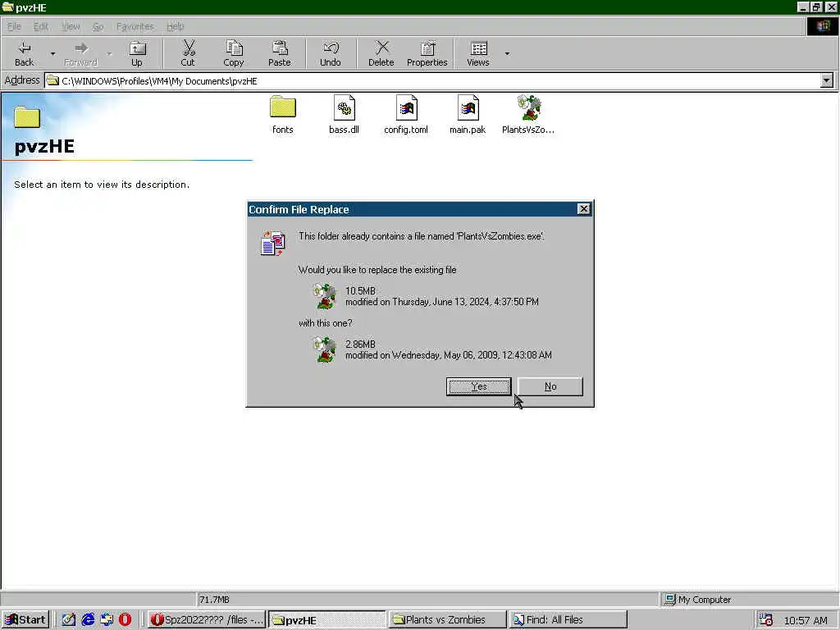Go up one folder level

tap(137, 53)
